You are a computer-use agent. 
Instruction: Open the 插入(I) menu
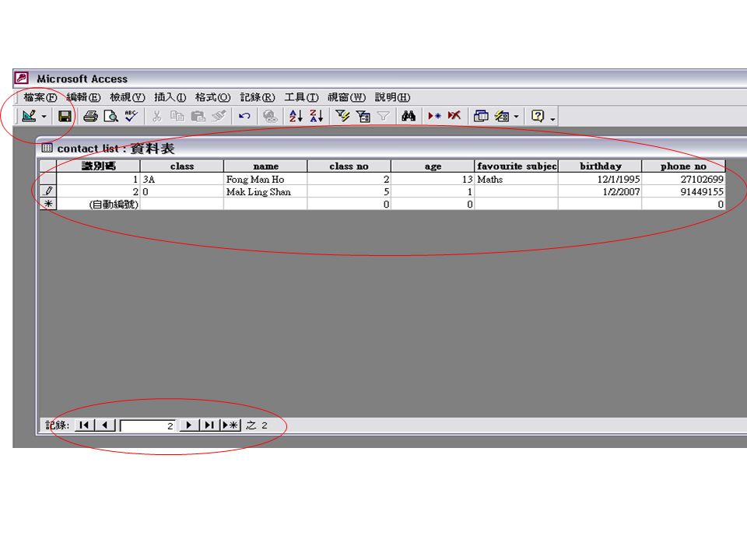170,97
